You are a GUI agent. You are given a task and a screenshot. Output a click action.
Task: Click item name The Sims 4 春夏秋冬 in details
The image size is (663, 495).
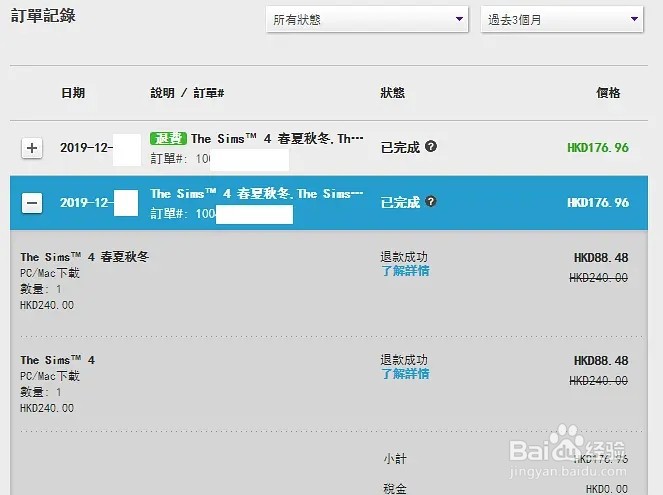click(x=85, y=257)
